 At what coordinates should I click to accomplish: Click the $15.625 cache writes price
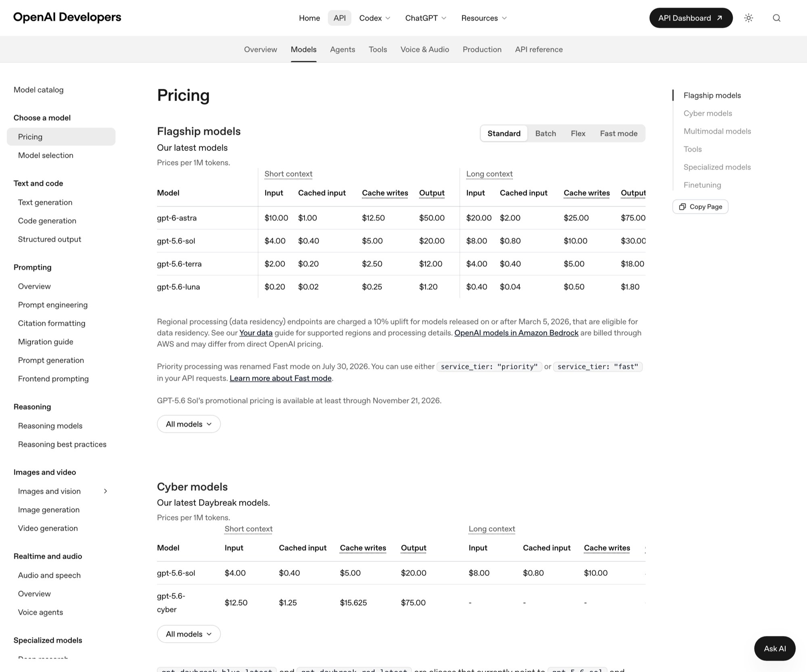353,603
